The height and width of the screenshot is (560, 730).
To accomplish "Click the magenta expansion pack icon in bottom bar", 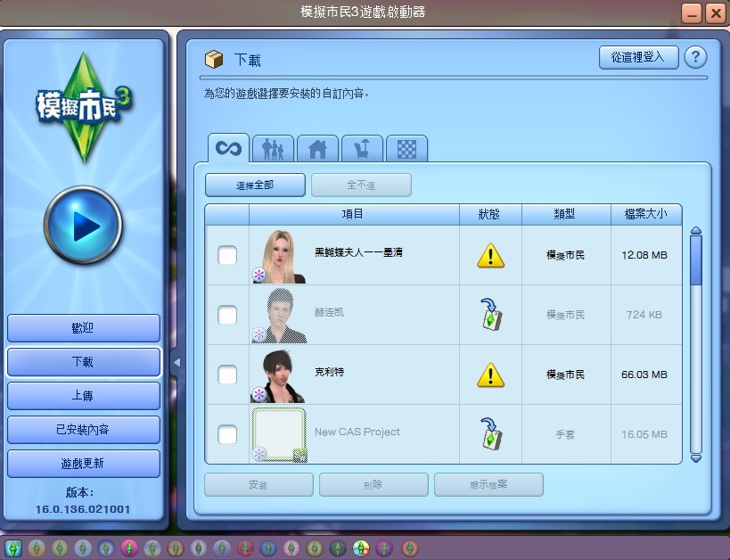I will [x=129, y=548].
